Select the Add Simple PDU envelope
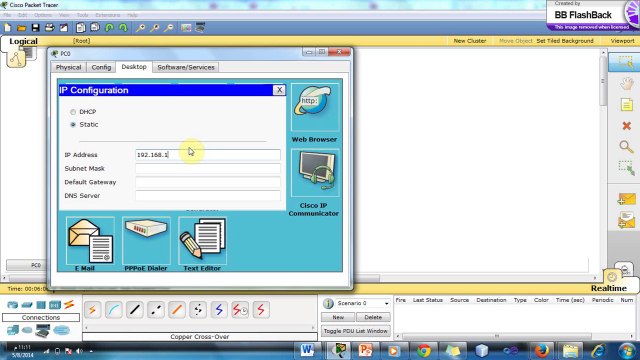Screen dimensions: 640x360 tap(627, 199)
